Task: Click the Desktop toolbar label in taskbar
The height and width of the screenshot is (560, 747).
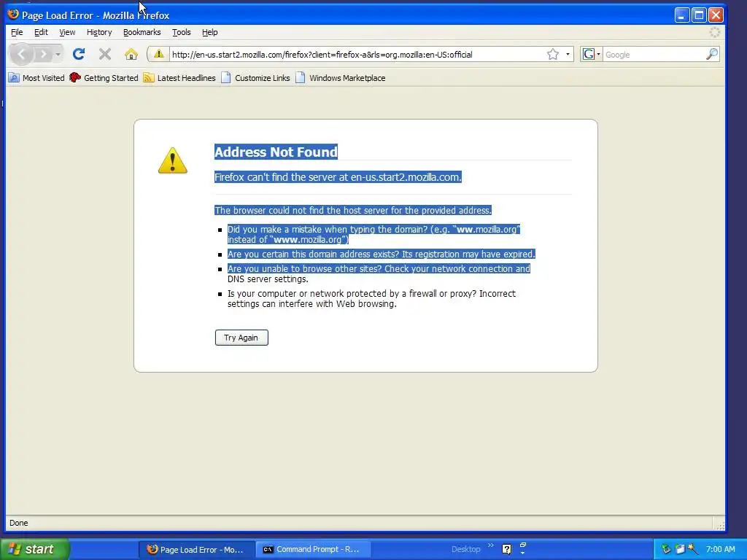Action: tap(465, 549)
